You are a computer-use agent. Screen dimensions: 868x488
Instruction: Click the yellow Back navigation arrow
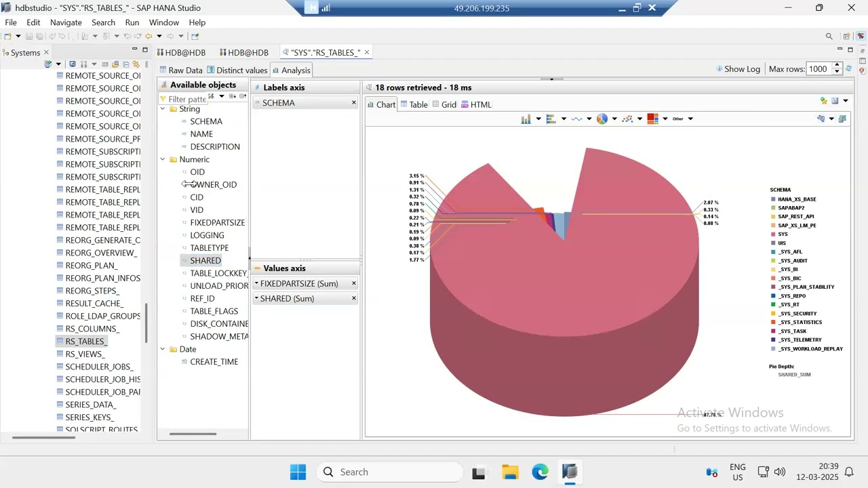click(149, 37)
